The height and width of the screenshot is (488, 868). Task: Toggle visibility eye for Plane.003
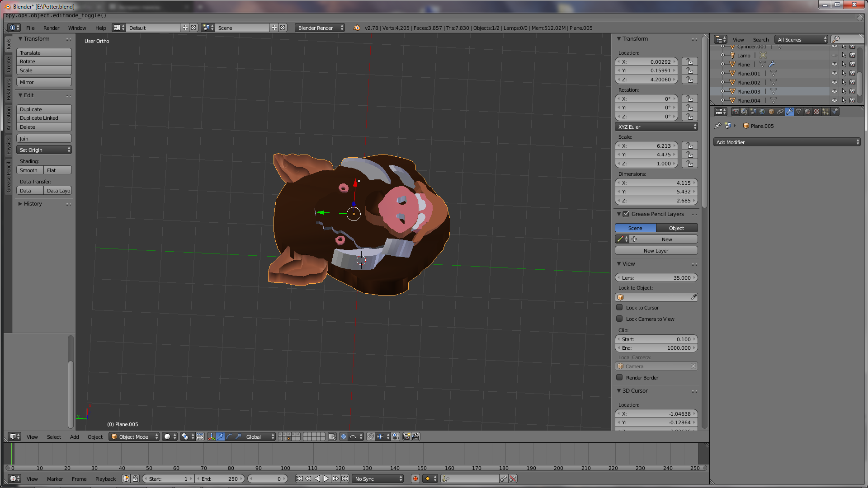click(835, 91)
